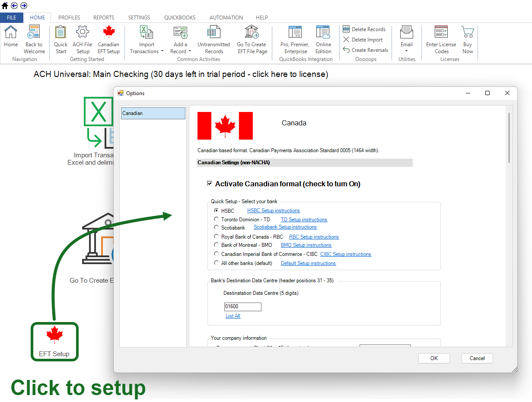Click Options dialog vertical scrollbar
532x402 pixels.
509,137
